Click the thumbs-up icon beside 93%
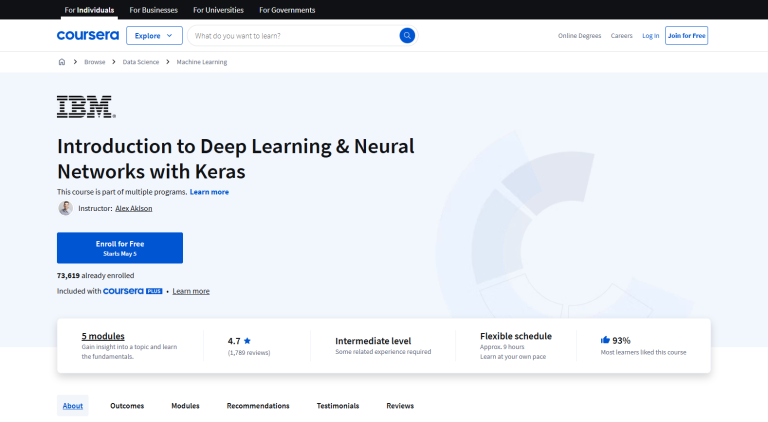 [605, 340]
